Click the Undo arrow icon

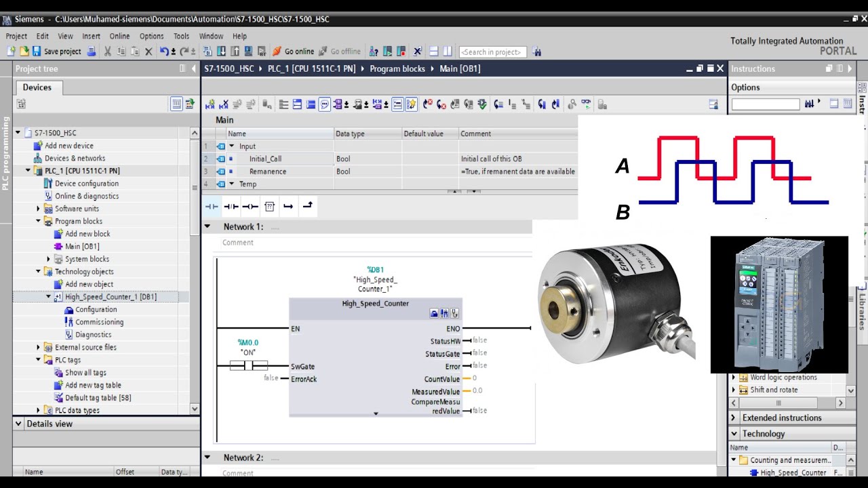pyautogui.click(x=164, y=52)
